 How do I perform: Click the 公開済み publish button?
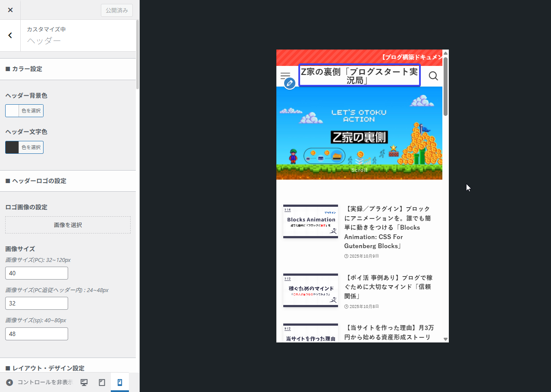pyautogui.click(x=116, y=10)
